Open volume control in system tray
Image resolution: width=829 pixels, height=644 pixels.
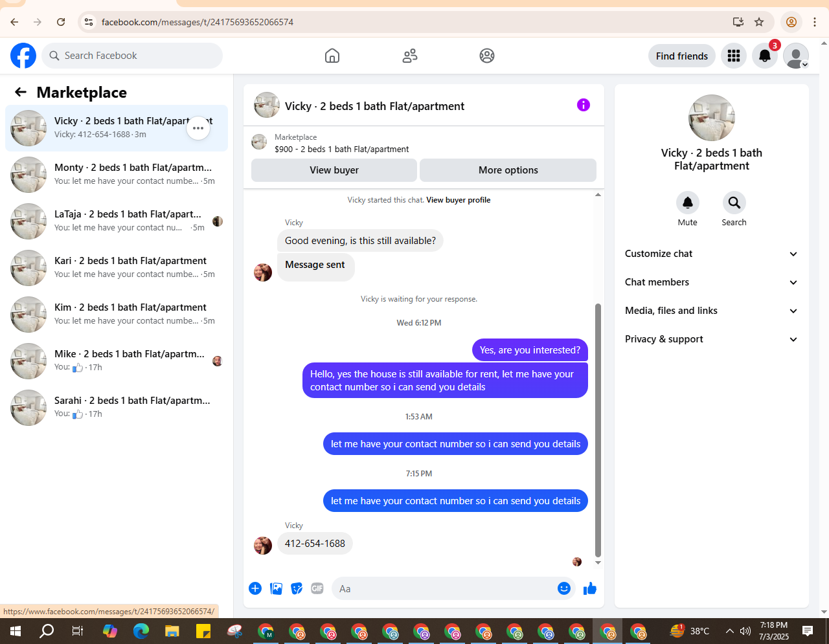[745, 631]
